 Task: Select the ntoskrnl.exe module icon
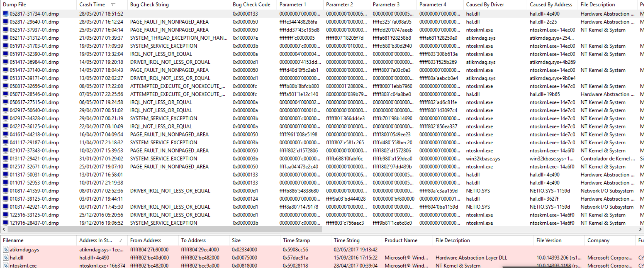click(5, 266)
